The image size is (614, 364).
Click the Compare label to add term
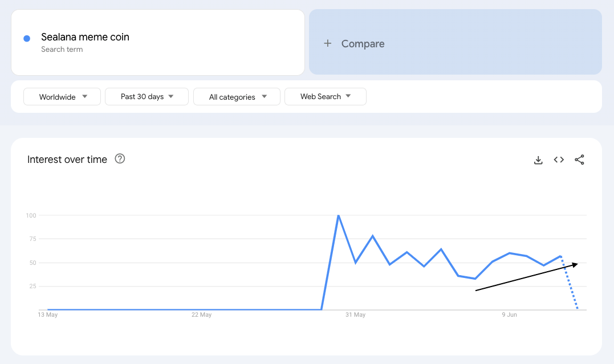[x=363, y=44]
